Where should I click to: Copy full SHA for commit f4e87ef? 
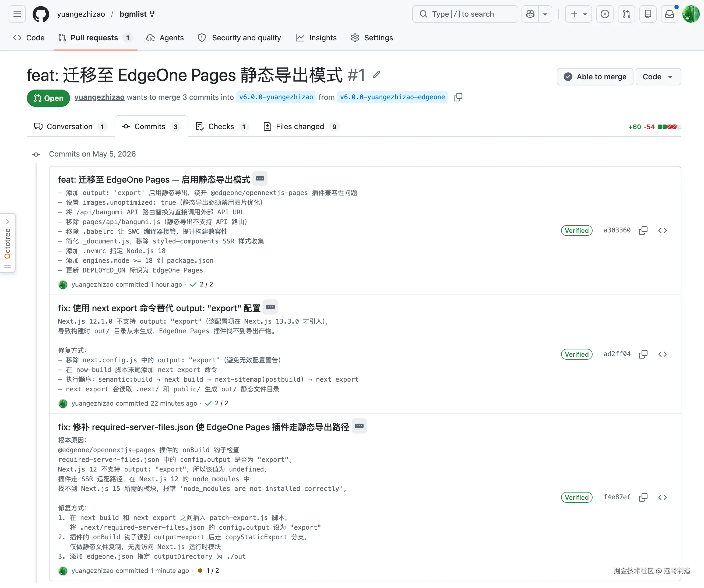coord(643,497)
